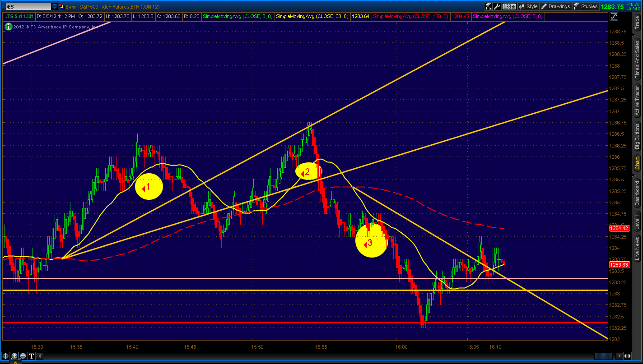643x364 pixels.
Task: Open chart settings wrench icon
Action: (497, 7)
